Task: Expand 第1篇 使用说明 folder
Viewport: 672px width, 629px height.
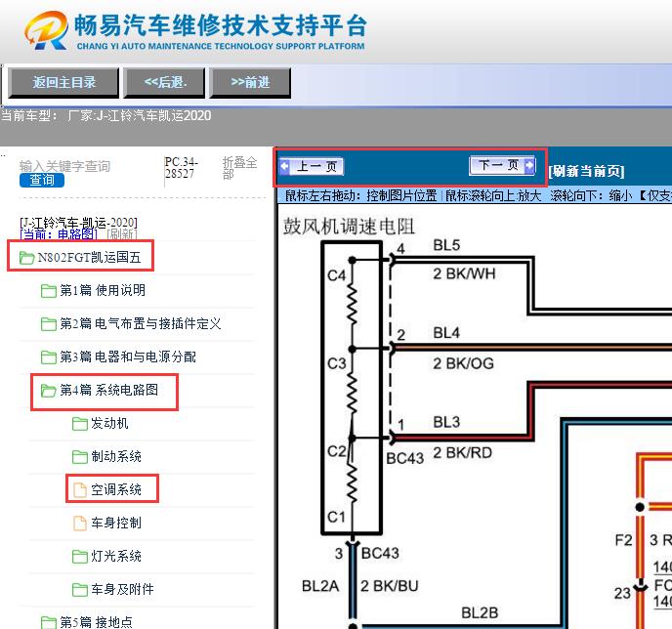Action: [x=103, y=290]
